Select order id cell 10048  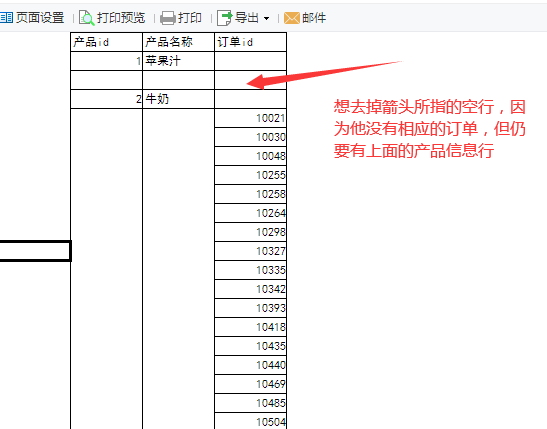(x=250, y=156)
